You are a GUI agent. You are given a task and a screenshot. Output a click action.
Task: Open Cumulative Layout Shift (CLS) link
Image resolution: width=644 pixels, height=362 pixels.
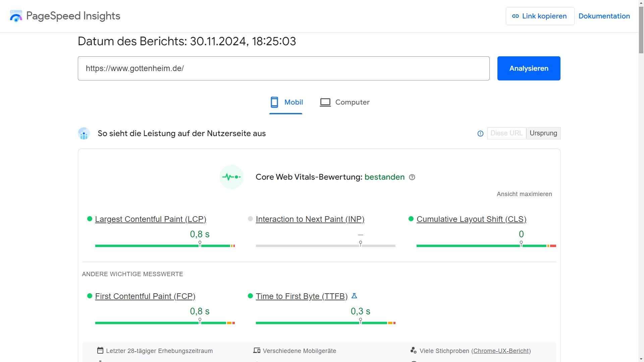point(471,219)
